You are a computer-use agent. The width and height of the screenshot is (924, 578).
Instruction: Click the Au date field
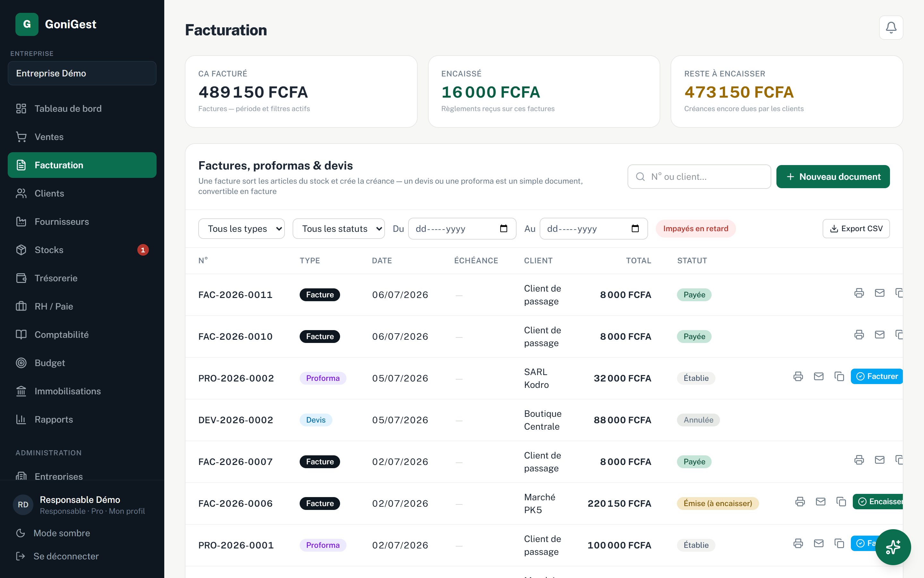point(593,229)
